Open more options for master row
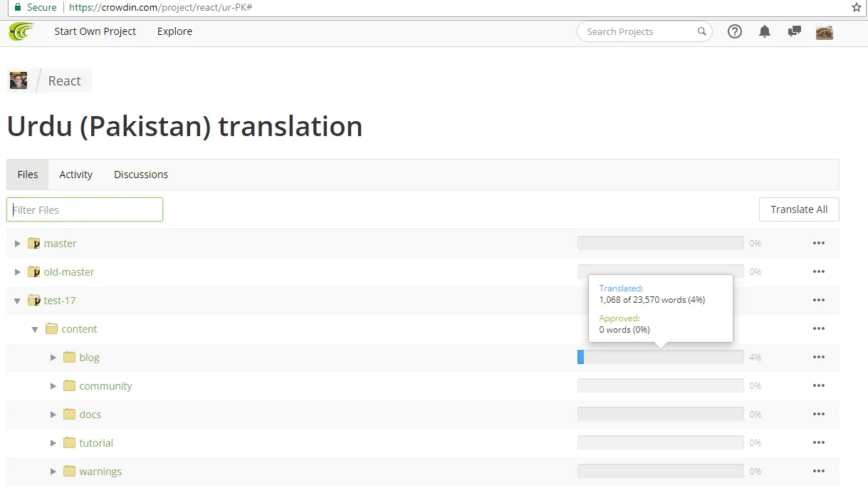This screenshot has width=868, height=488. click(819, 244)
